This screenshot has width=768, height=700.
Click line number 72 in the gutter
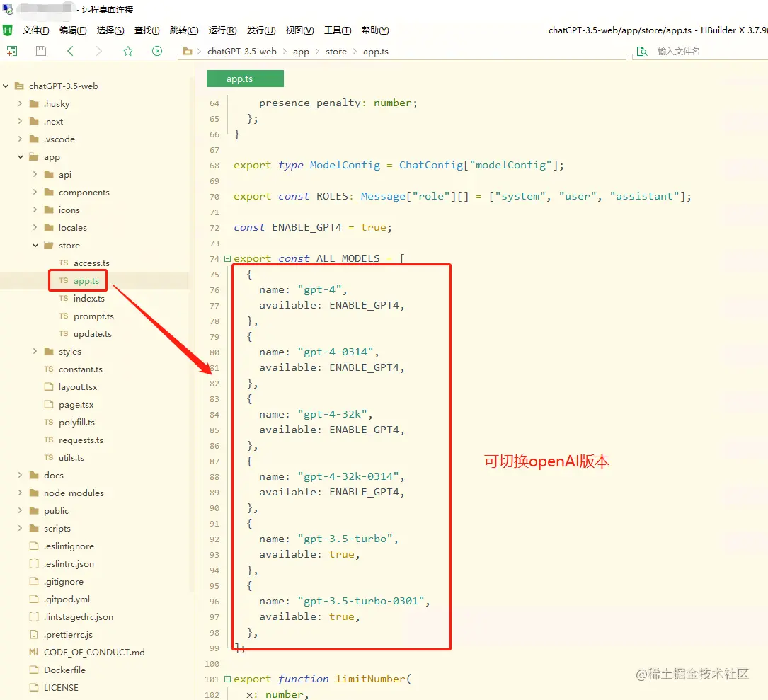tap(214, 228)
